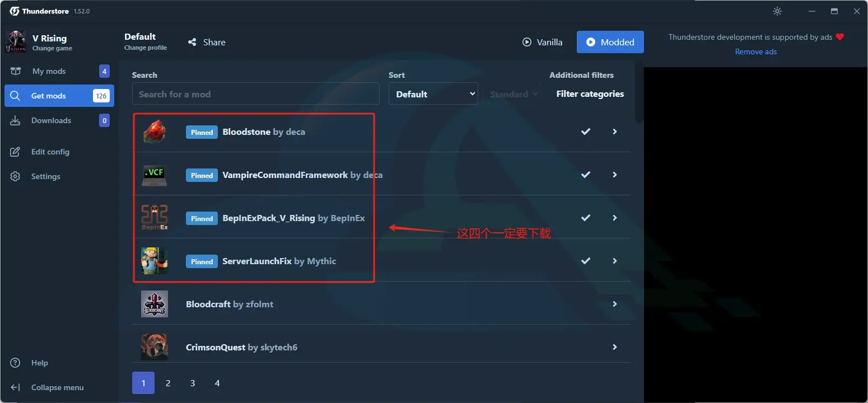Launch game with the Vanilla button
The image size is (868, 403).
click(x=542, y=42)
